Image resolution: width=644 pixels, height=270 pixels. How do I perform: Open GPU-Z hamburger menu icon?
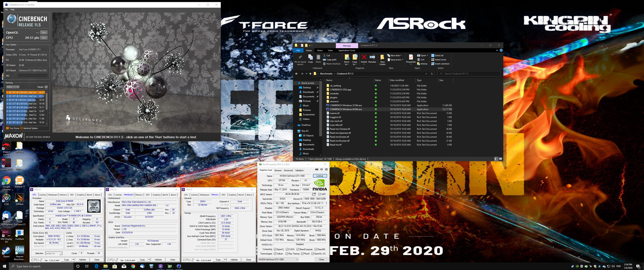point(326,169)
